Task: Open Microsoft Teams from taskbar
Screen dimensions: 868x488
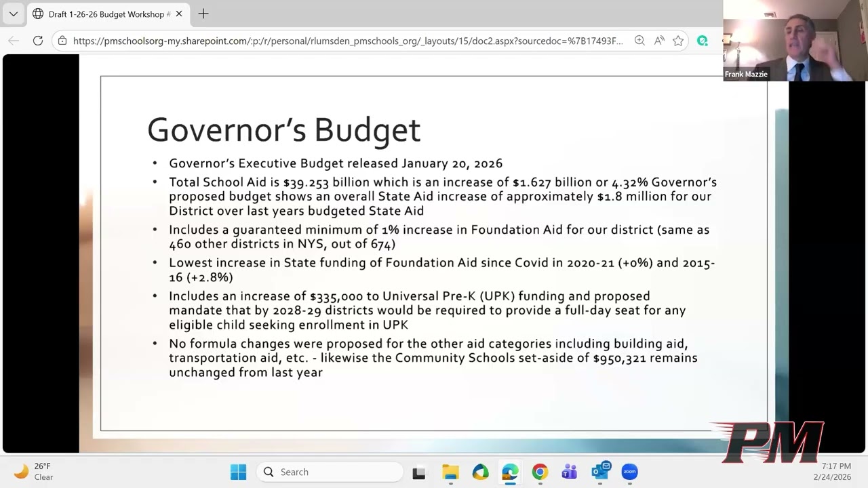Action: click(570, 472)
